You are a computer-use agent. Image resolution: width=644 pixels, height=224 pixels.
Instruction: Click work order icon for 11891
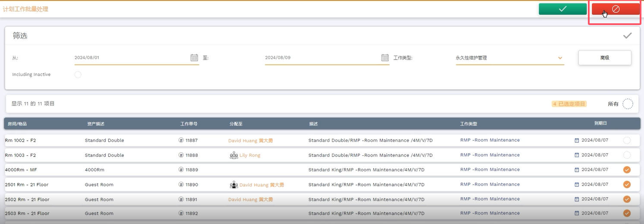181,199
